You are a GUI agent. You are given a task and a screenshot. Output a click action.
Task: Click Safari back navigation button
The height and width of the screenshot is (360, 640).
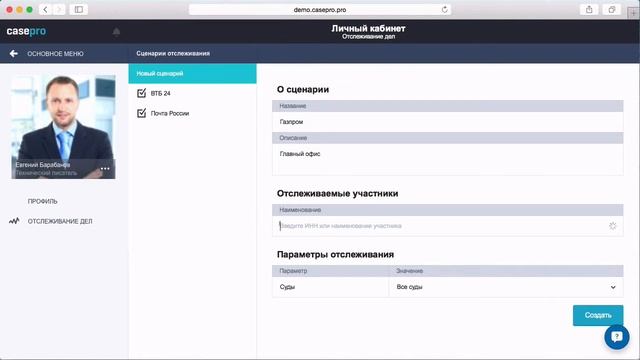tap(45, 9)
